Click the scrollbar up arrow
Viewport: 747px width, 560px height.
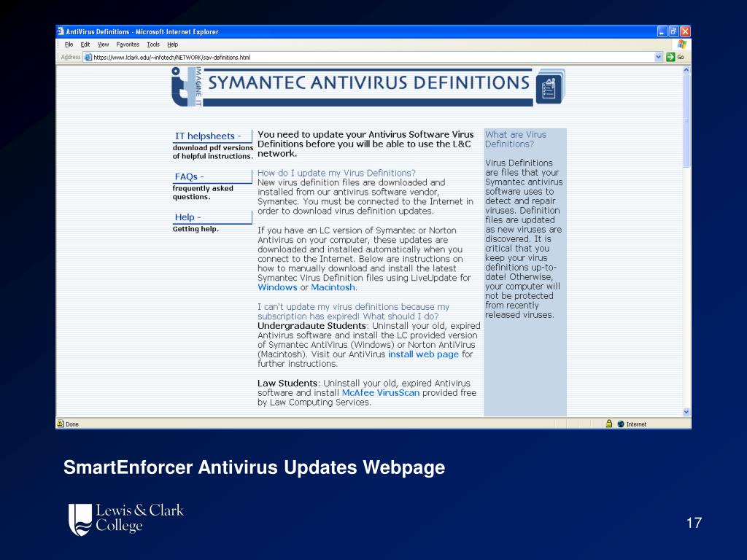pyautogui.click(x=686, y=69)
